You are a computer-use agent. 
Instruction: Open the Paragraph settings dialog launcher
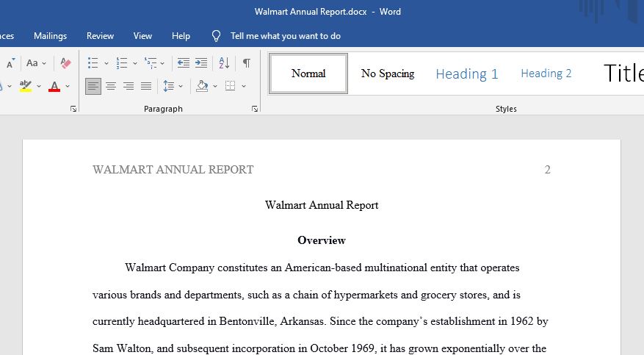[x=255, y=109]
